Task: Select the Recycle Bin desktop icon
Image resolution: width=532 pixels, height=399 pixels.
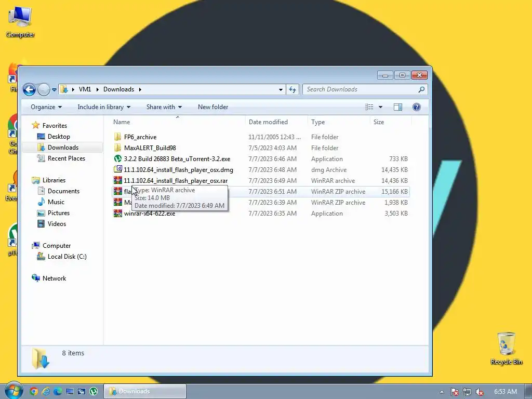Action: (506, 348)
